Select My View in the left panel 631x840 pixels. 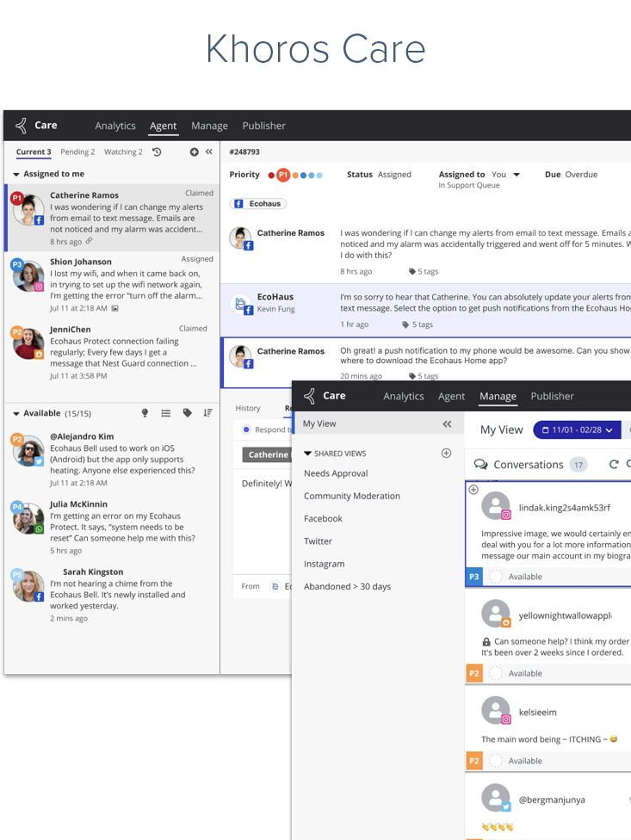point(379,423)
